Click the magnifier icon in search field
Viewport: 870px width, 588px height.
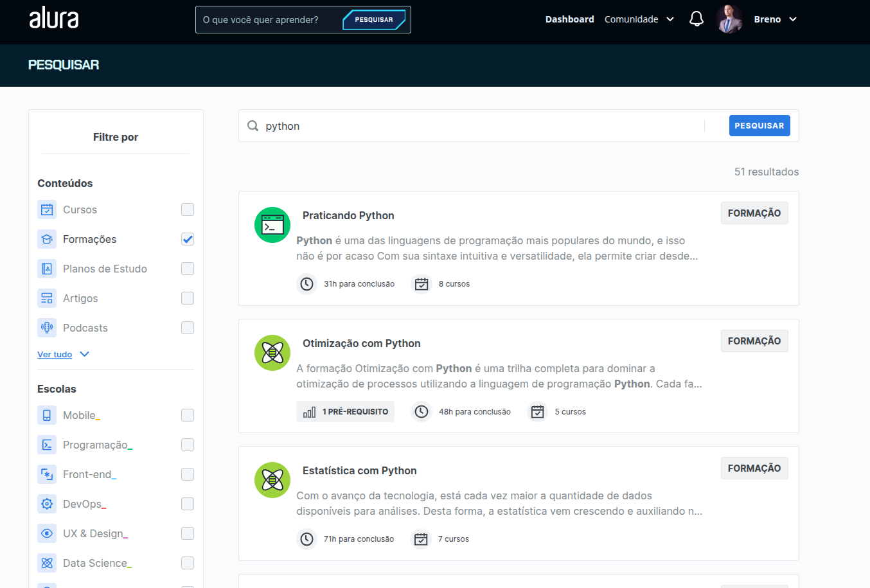(253, 126)
